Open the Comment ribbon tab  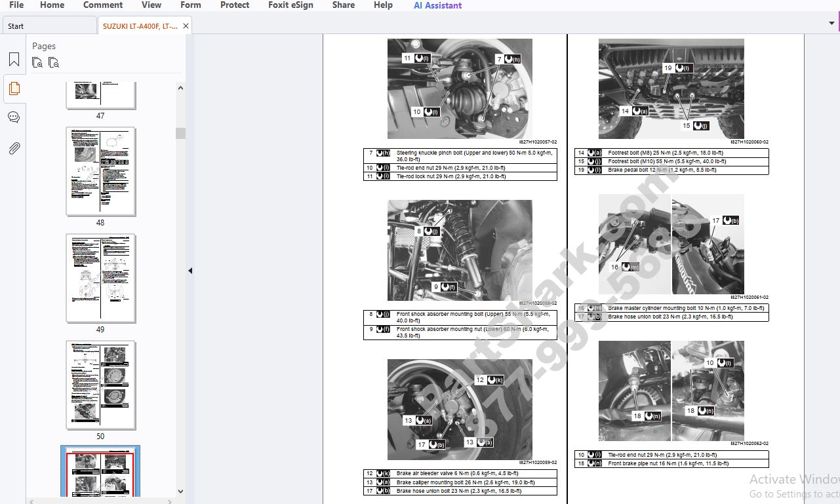tap(103, 5)
